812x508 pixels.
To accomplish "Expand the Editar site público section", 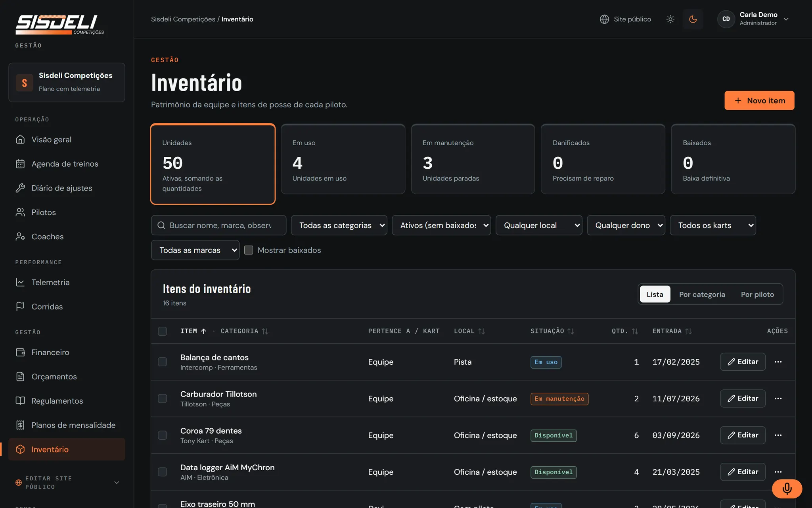I will pyautogui.click(x=67, y=483).
